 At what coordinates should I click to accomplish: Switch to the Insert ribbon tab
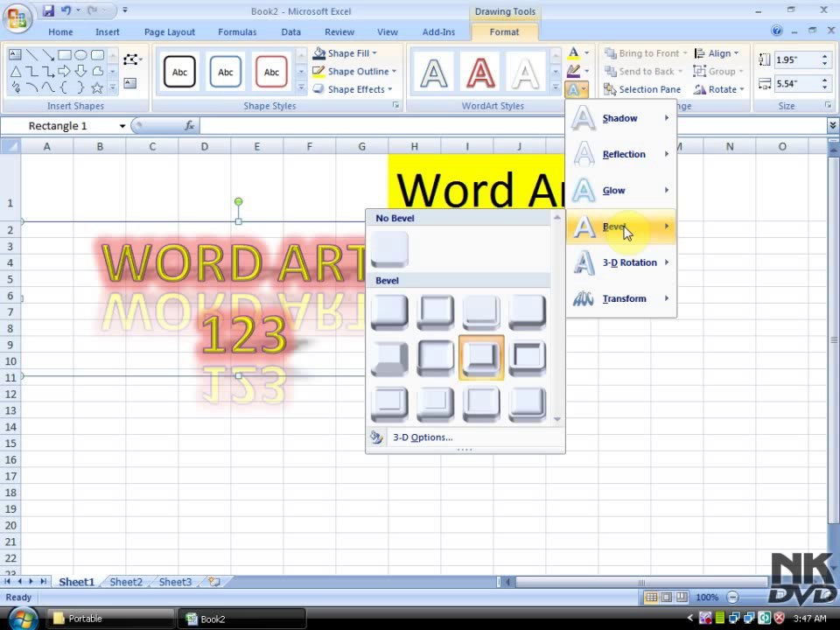pos(107,32)
